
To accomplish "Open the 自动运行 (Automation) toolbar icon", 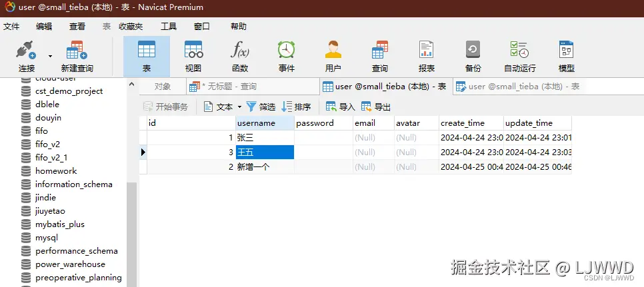I will coord(519,56).
